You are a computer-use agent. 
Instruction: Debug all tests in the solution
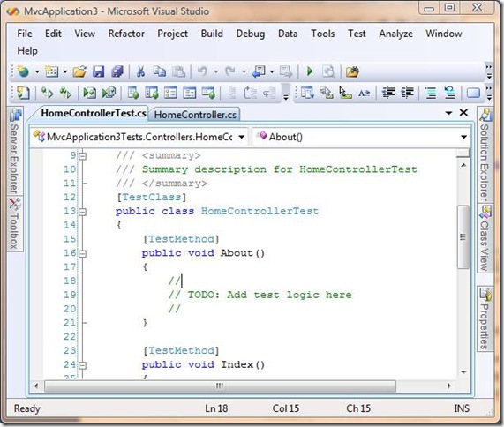coord(109,94)
